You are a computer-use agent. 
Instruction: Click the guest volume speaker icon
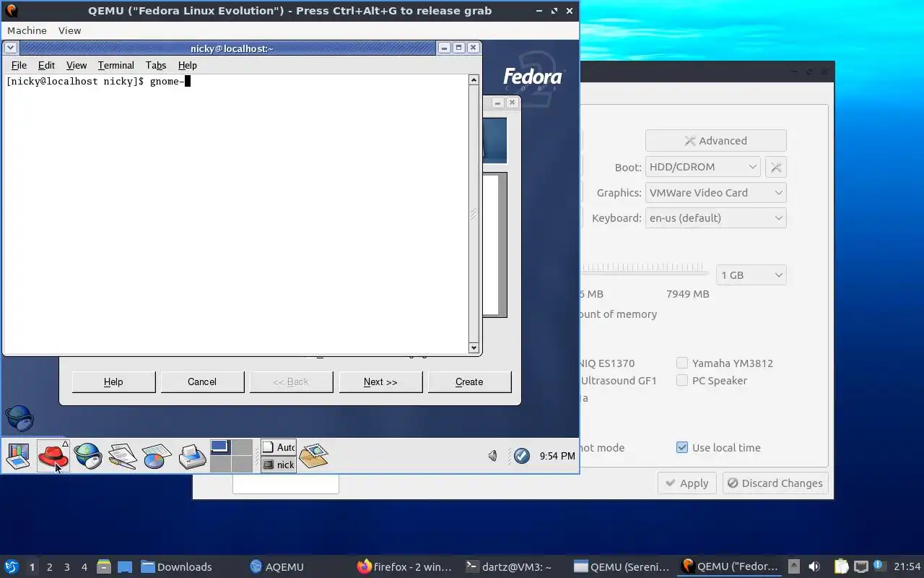493,456
